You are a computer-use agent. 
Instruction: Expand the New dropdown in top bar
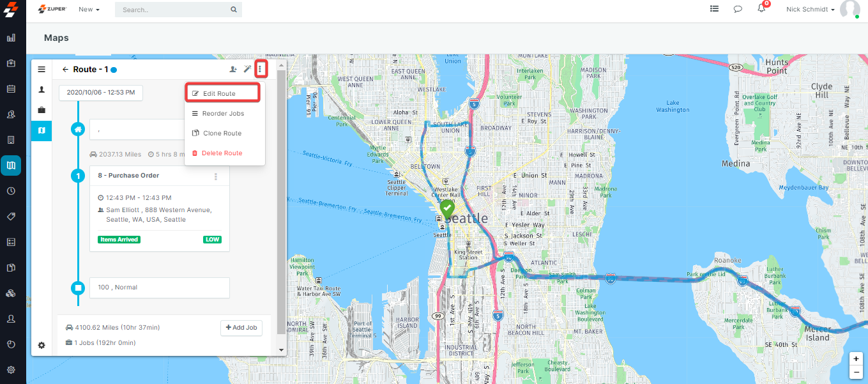click(89, 10)
